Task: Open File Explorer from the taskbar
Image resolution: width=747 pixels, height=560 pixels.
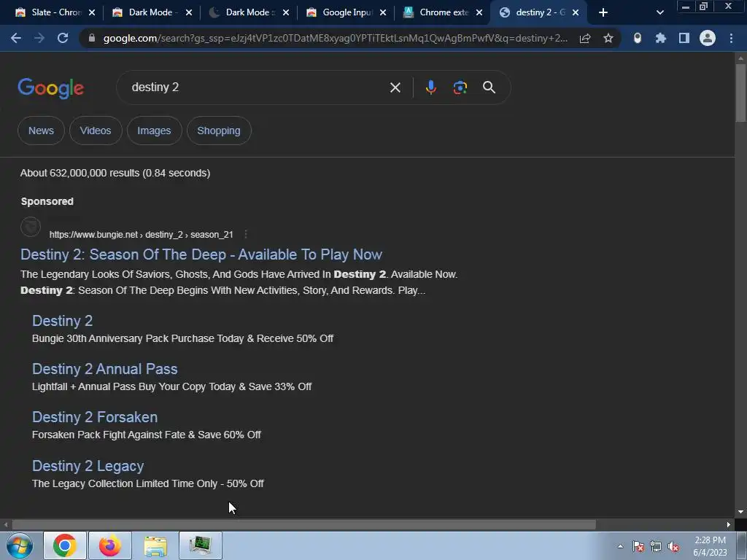Action: pos(155,545)
